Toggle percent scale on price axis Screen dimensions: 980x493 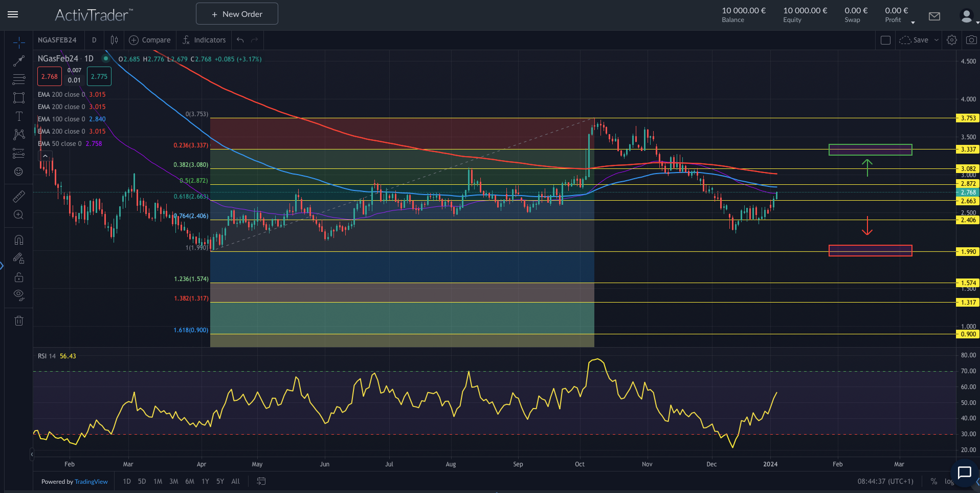pos(933,481)
